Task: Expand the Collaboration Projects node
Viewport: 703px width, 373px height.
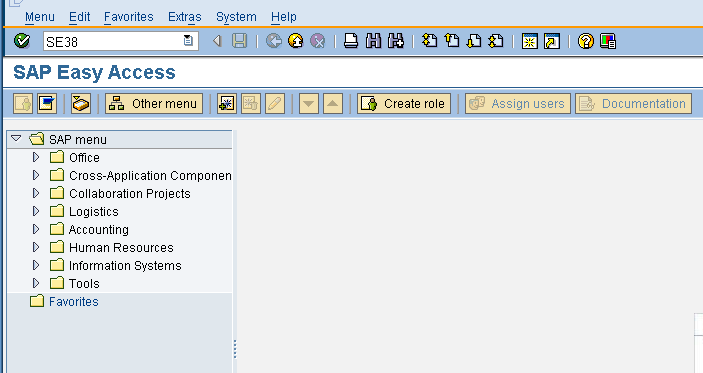Action: (x=36, y=193)
